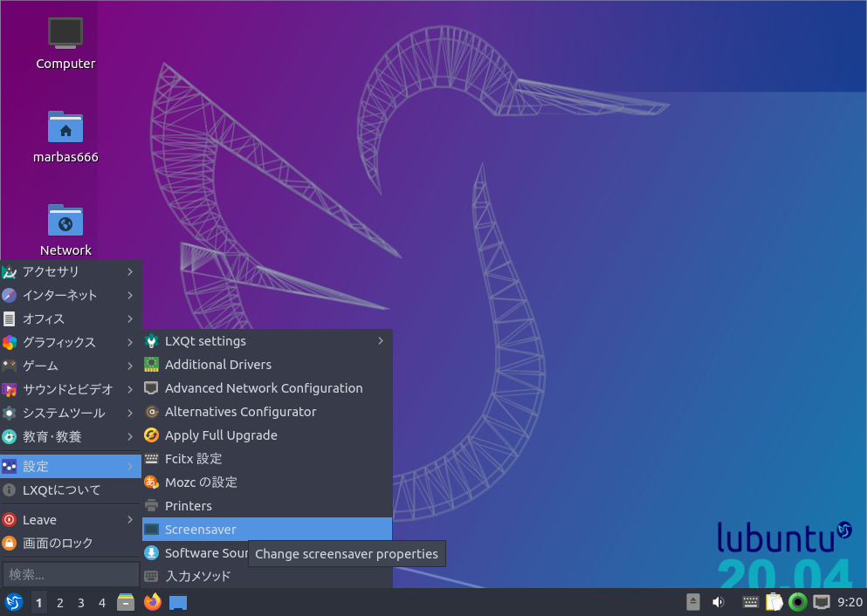Screen dimensions: 867x616
Task: Expand the Leave submenu arrow
Action: (x=130, y=520)
